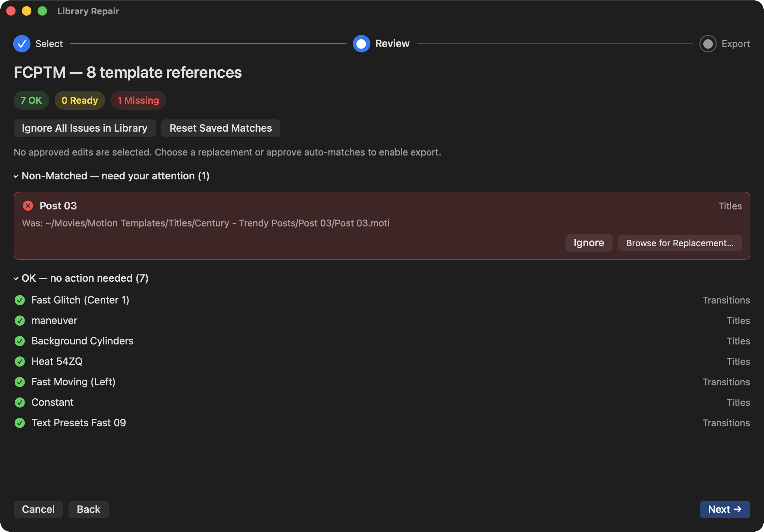Filter by the 7 OK badge
764x532 pixels.
point(31,100)
